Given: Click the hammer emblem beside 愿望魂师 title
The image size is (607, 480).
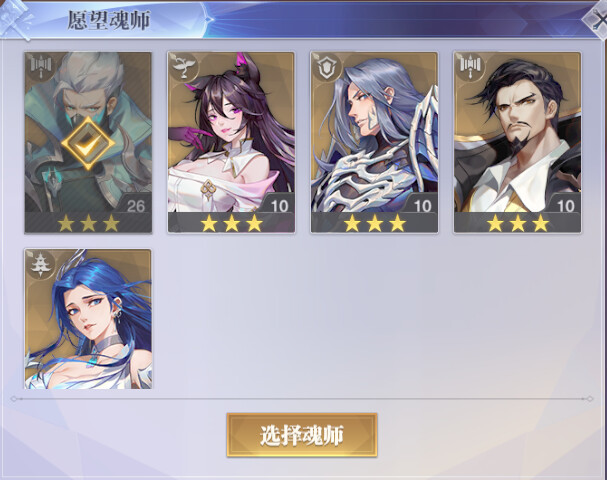Looking at the screenshot, I should pos(15,19).
